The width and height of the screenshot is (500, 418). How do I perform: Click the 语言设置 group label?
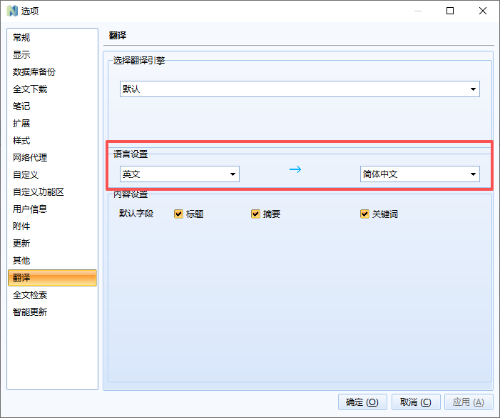pos(131,154)
